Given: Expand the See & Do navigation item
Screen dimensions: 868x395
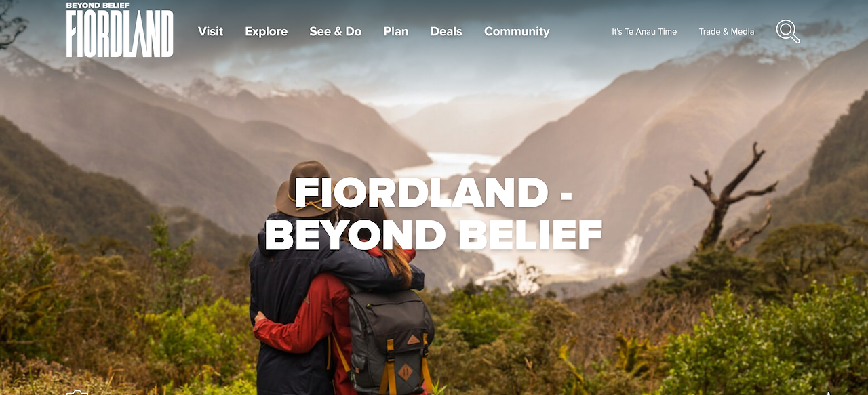Looking at the screenshot, I should pyautogui.click(x=336, y=31).
